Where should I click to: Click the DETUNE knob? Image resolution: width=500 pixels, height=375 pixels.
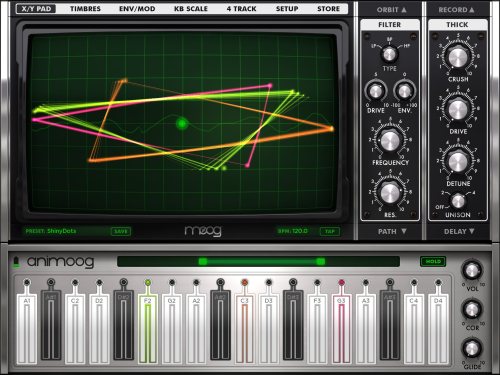(458, 161)
